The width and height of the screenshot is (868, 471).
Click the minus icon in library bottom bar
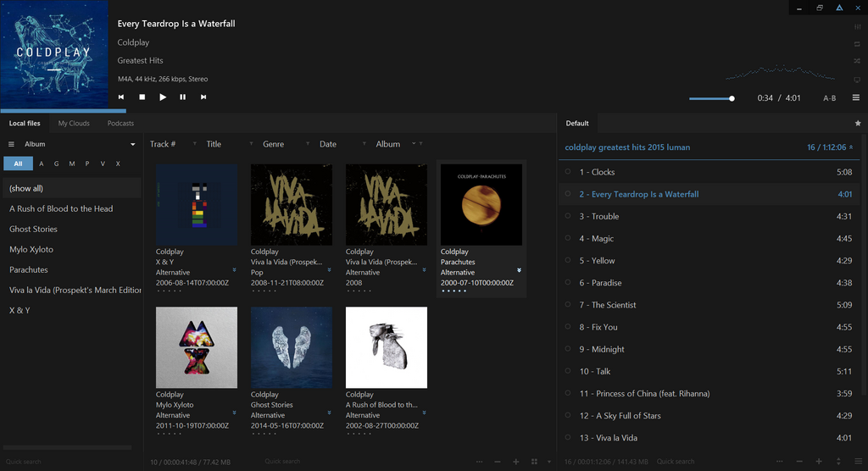point(497,462)
